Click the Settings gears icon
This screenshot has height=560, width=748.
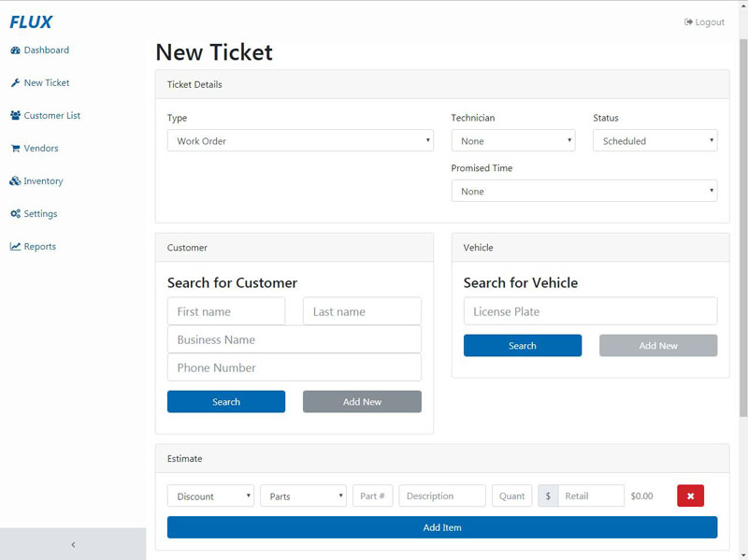point(15,214)
